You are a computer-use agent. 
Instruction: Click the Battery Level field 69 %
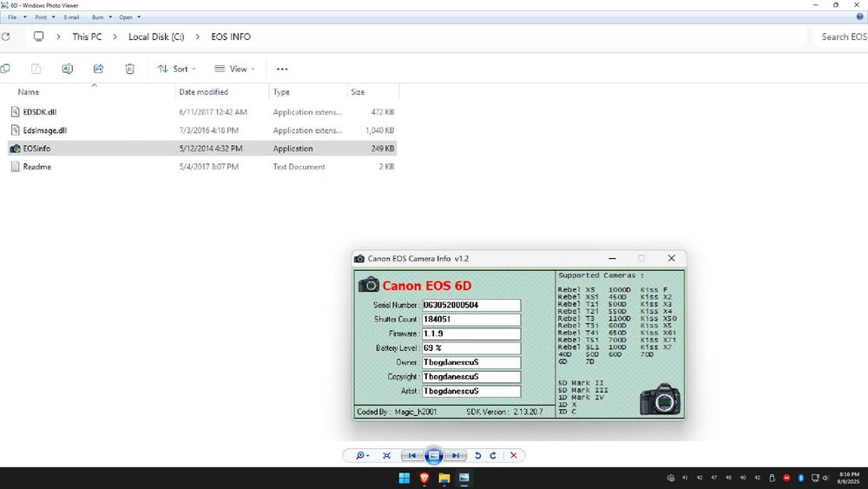tap(471, 348)
